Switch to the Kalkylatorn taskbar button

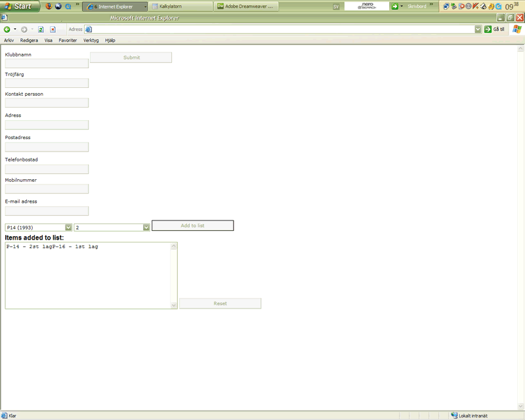point(181,7)
